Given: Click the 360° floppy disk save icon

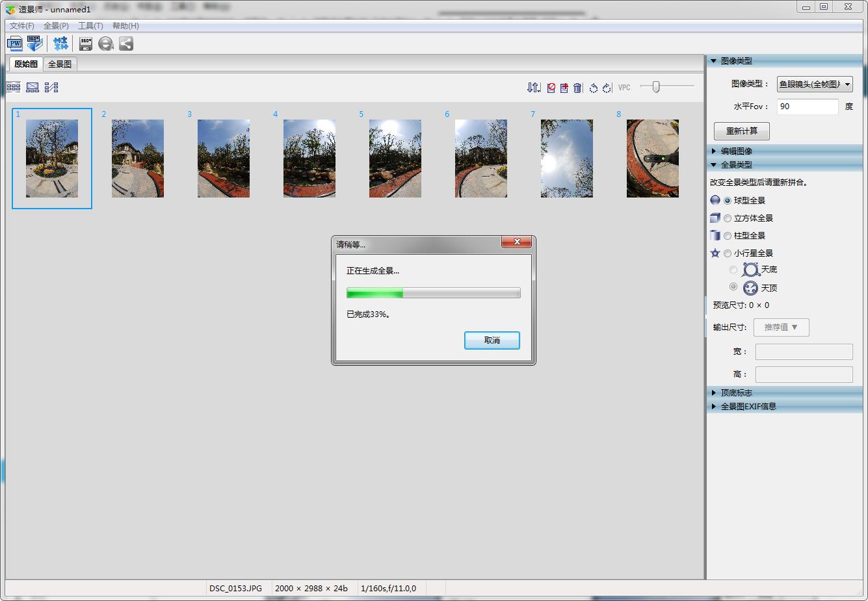Looking at the screenshot, I should click(x=85, y=44).
